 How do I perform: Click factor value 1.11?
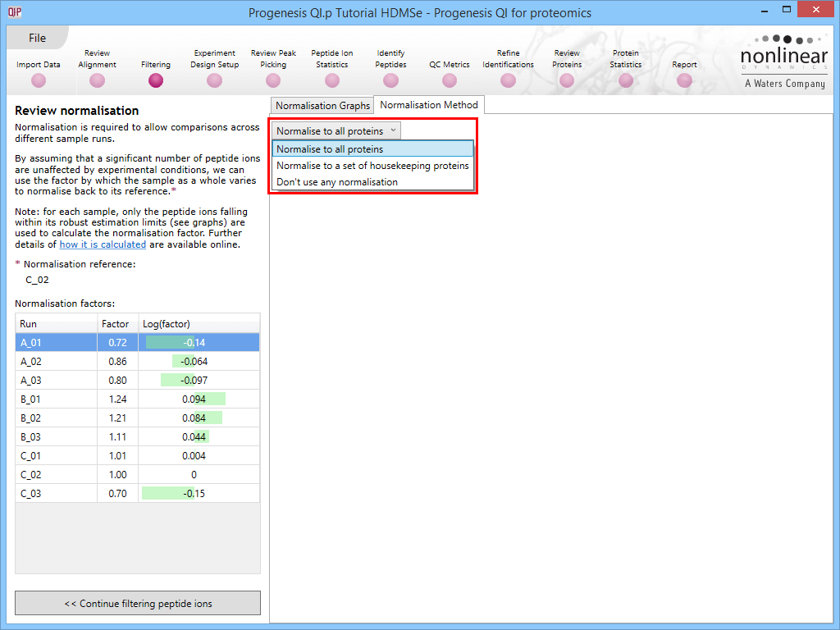tap(118, 436)
